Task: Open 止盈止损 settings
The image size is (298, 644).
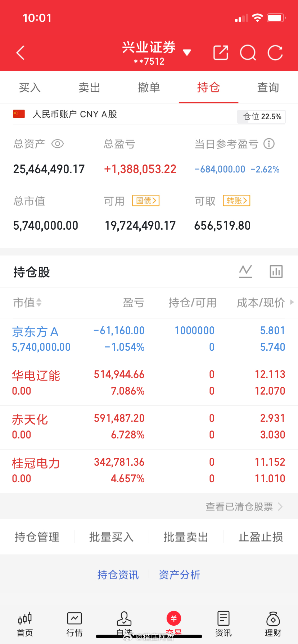Action: [x=261, y=537]
